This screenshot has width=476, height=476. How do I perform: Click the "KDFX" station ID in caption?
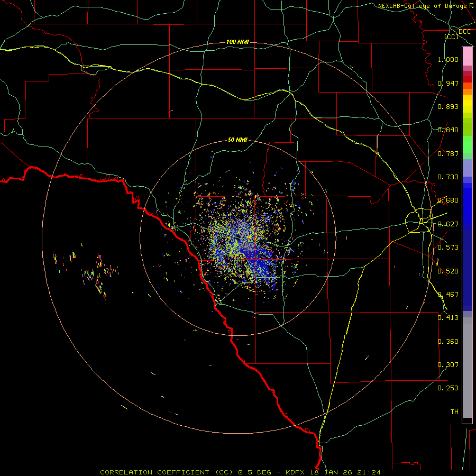(296, 472)
